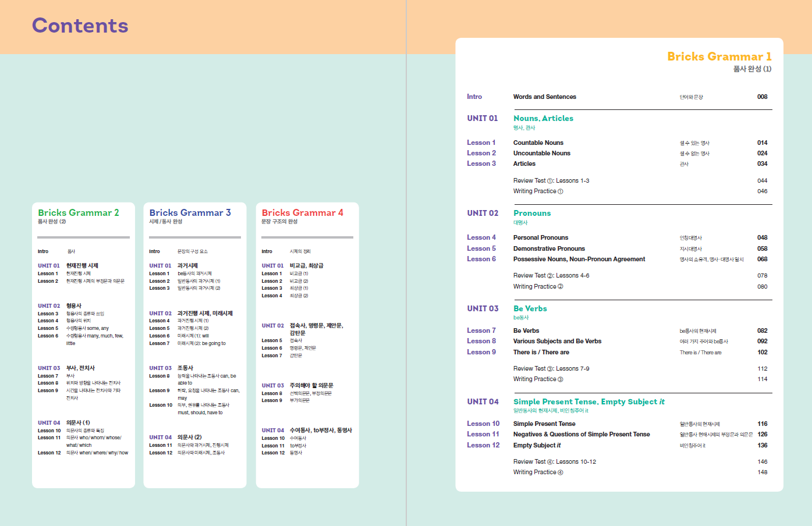This screenshot has width=812, height=526.
Task: Select the "Bricks Grammar 1" orange heading
Action: pos(719,56)
